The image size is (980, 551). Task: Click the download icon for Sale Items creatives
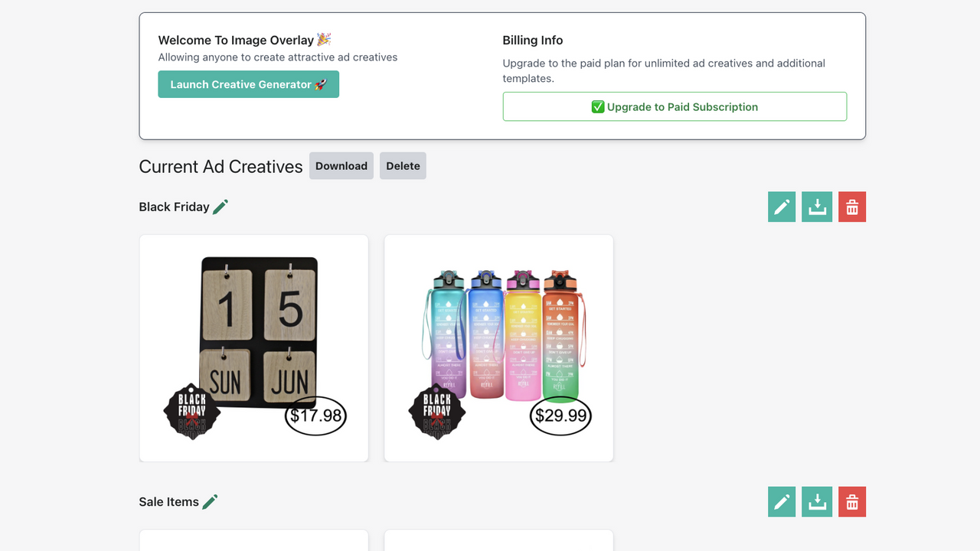pos(816,501)
